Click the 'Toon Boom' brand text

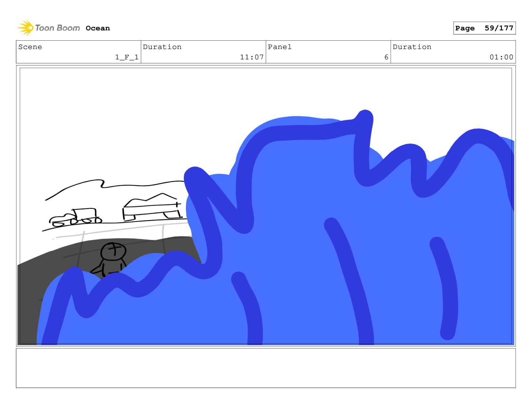pos(57,28)
